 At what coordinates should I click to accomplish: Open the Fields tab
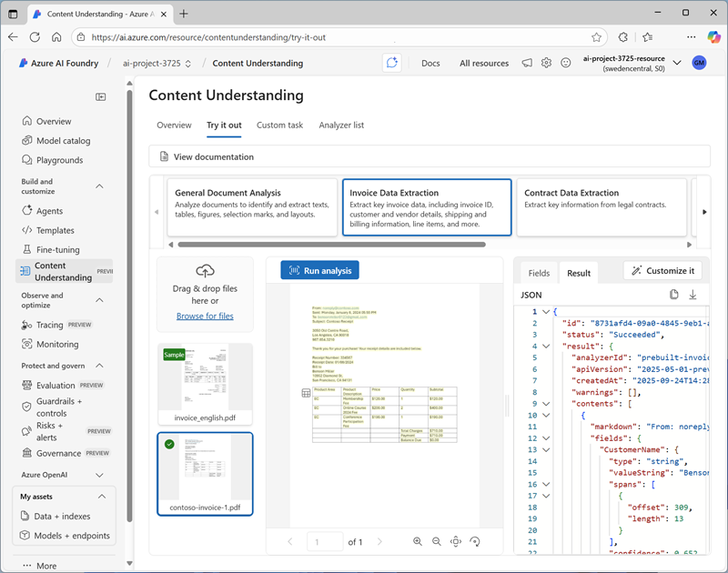(x=539, y=273)
